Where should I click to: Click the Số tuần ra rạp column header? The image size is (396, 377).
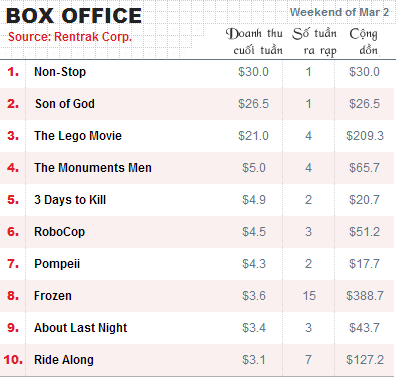315,42
